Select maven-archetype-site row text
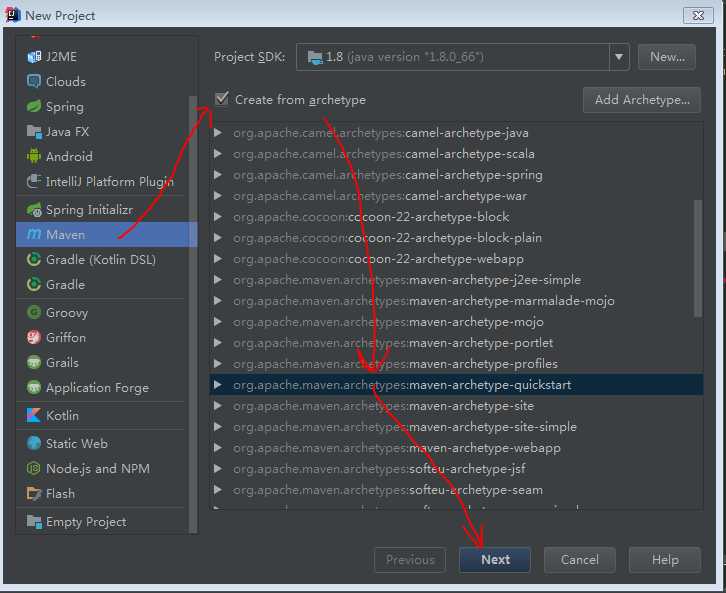 click(x=383, y=406)
